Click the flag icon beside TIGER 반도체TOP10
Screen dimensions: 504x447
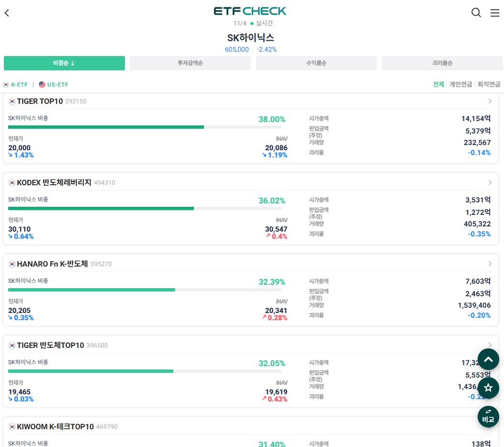[x=12, y=346]
